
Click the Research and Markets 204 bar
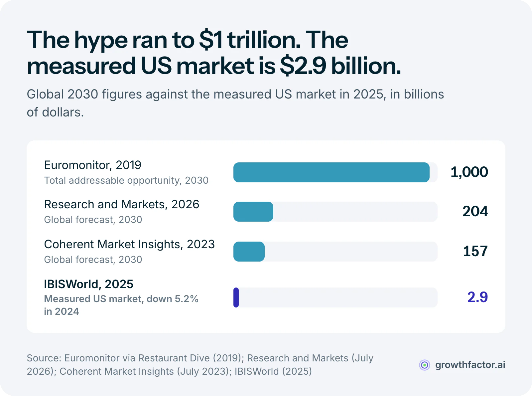(253, 212)
